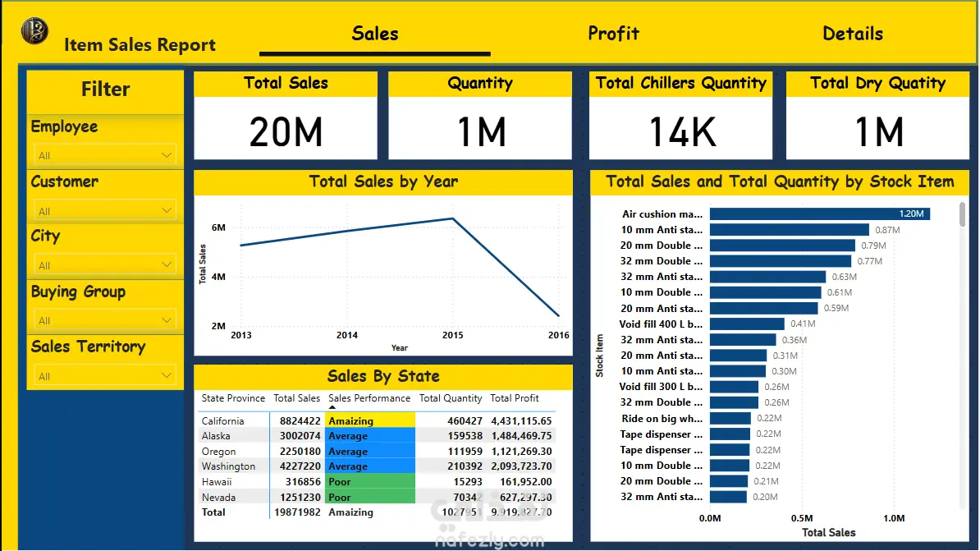This screenshot has width=980, height=551.
Task: Open the Employee filter dropdown
Action: [x=104, y=155]
